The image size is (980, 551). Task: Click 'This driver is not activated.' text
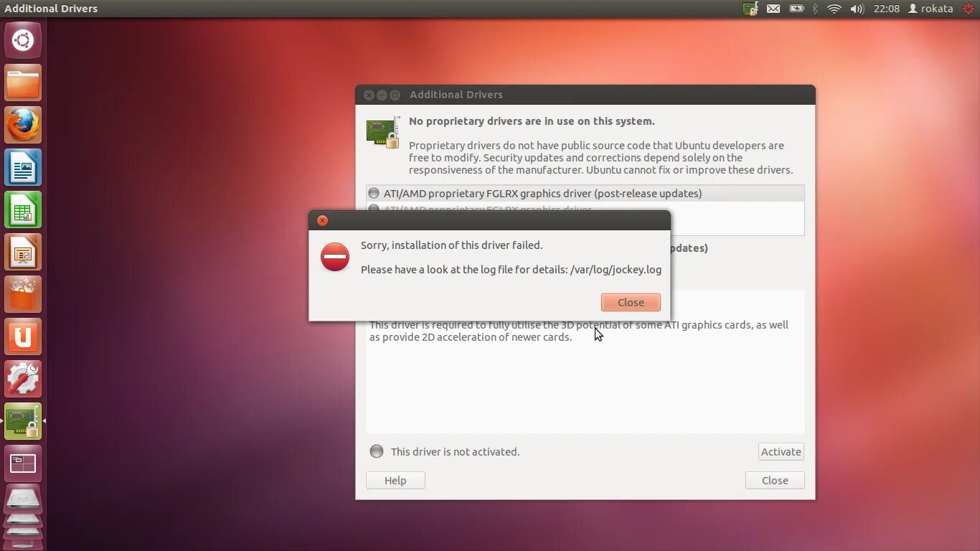tap(455, 451)
